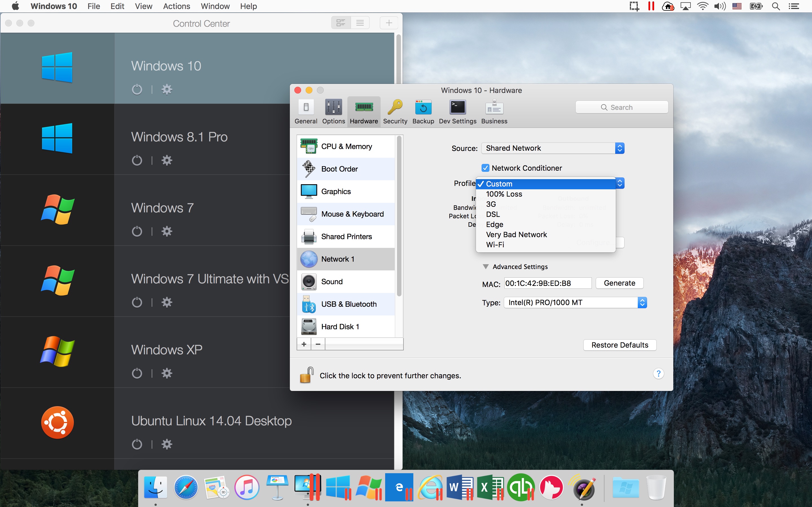Click the Generate MAC address button
Viewport: 812px width, 507px height.
pos(619,283)
